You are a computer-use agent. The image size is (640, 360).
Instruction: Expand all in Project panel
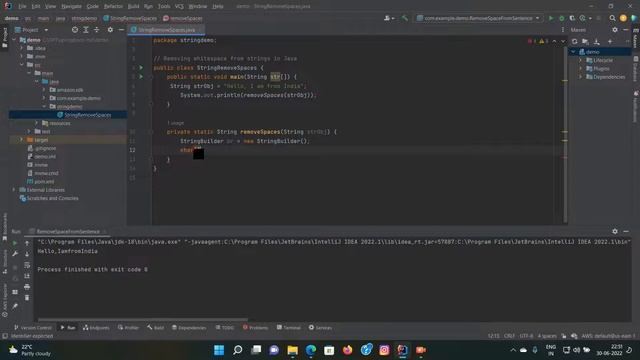(x=86, y=30)
